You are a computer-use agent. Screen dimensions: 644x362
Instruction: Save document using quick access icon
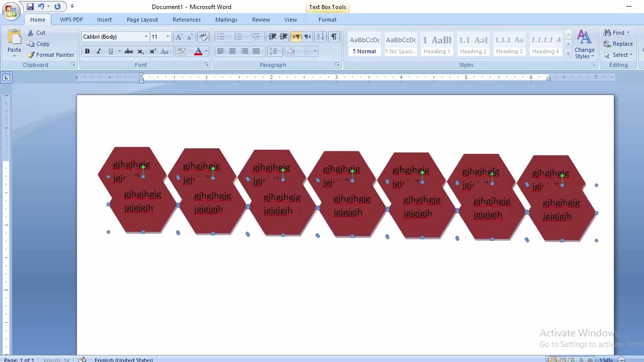(x=30, y=7)
